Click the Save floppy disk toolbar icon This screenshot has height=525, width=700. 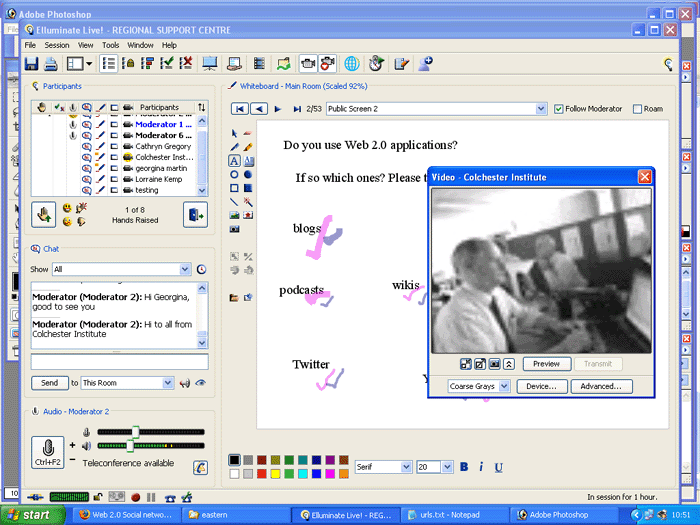pyautogui.click(x=31, y=64)
